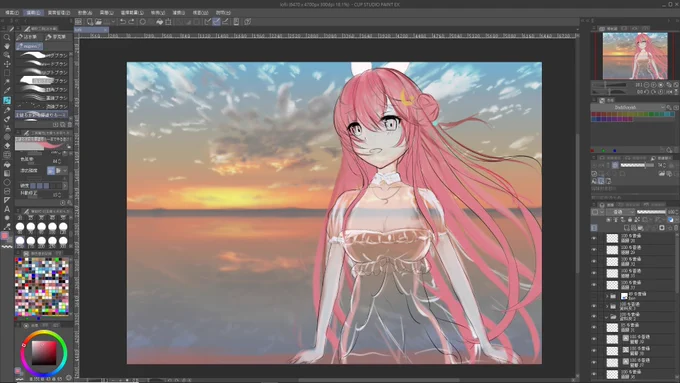Image resolution: width=680 pixels, height=383 pixels.
Task: Toggle visibility eye of the bottom layer in the list
Action: tap(594, 374)
